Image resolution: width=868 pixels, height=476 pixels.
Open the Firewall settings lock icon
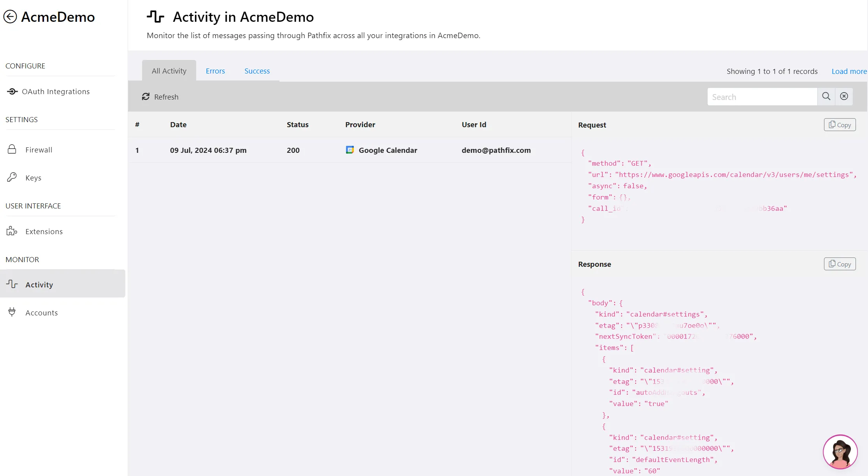[12, 149]
